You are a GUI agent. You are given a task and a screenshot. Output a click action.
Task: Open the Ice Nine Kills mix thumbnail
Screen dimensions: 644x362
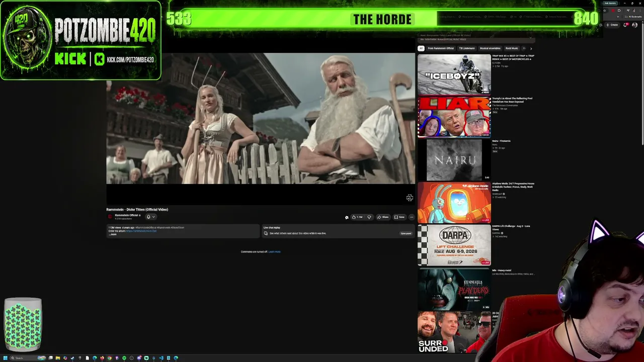tap(454, 288)
